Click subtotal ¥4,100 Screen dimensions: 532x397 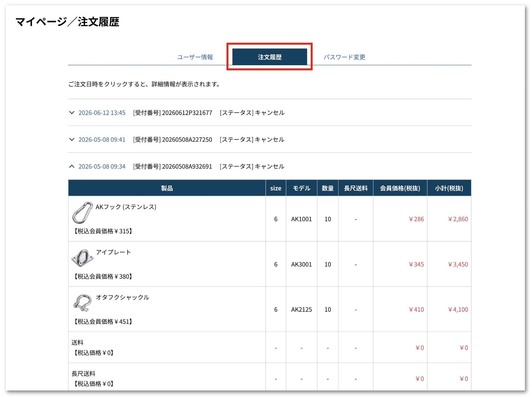coord(458,310)
